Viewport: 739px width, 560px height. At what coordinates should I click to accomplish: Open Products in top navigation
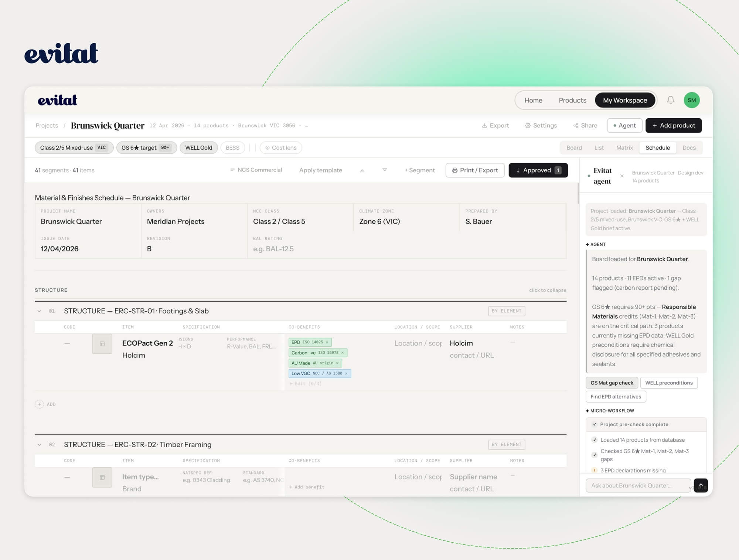(x=572, y=100)
